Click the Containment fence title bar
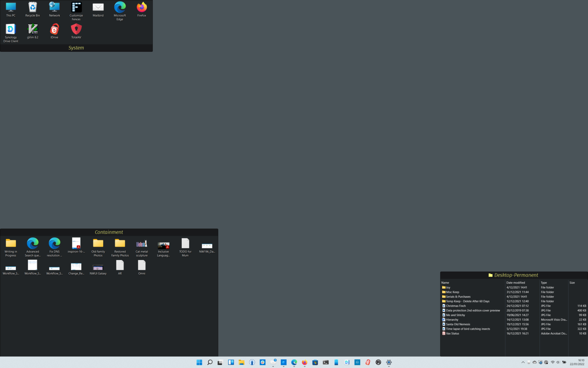Image resolution: width=588 pixels, height=368 pixels. (109, 232)
